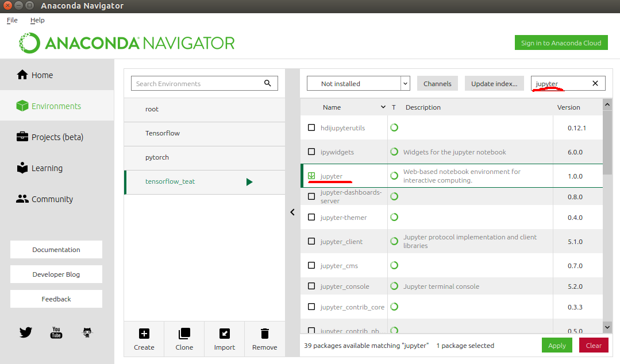Check the jupyter_client package checkbox

point(311,241)
